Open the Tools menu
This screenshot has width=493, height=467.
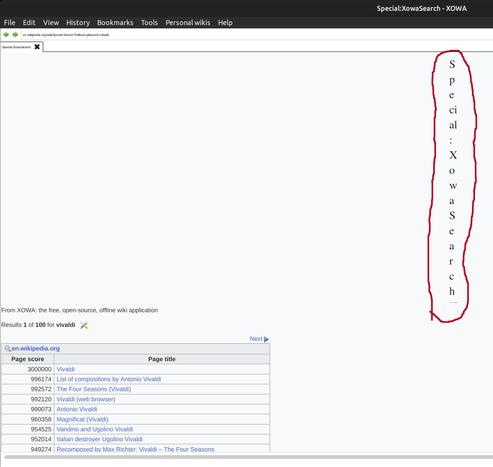149,23
